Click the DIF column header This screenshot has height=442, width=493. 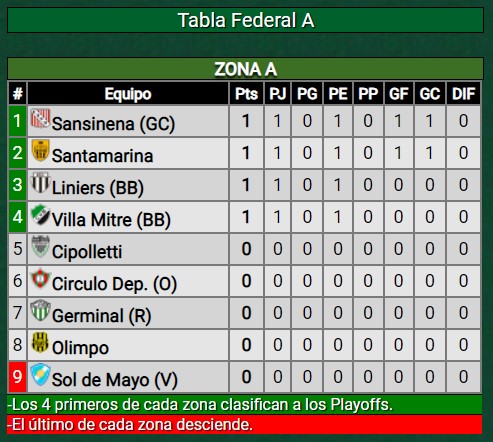463,94
